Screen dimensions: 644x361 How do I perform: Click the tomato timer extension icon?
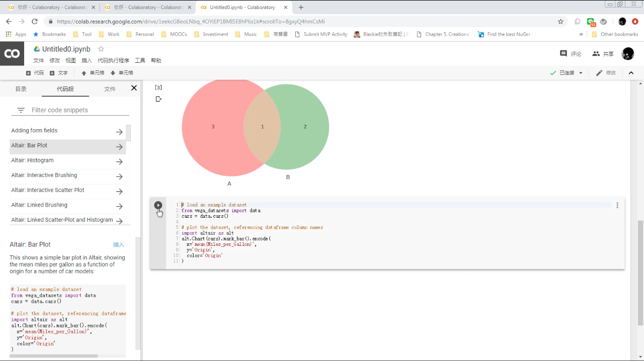pyautogui.click(x=603, y=22)
